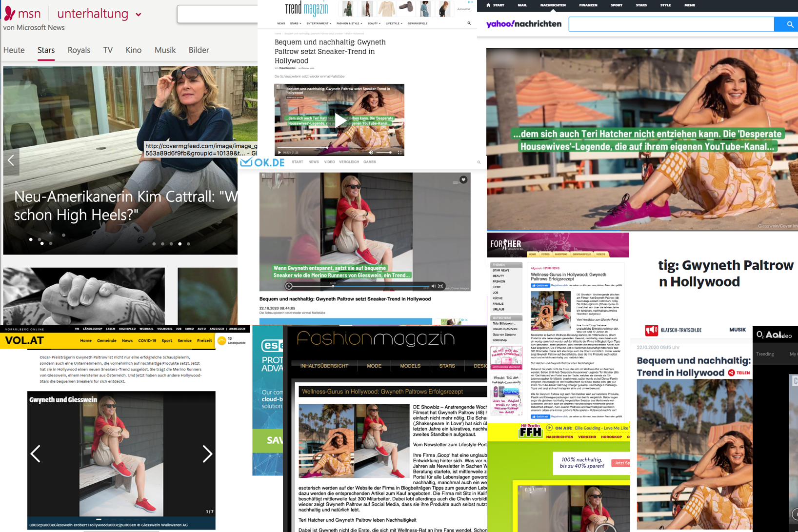The width and height of the screenshot is (798, 532).
Task: Go to previous slide on MSN carousel
Action: (x=11, y=160)
